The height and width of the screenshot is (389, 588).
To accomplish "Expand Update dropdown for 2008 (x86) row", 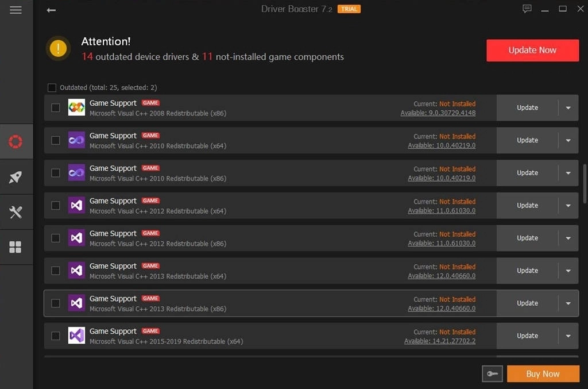I will tap(568, 107).
